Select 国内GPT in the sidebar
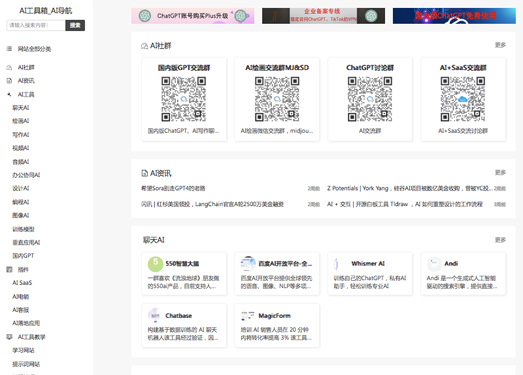Screen dimensions: 523x375 click(x=23, y=256)
